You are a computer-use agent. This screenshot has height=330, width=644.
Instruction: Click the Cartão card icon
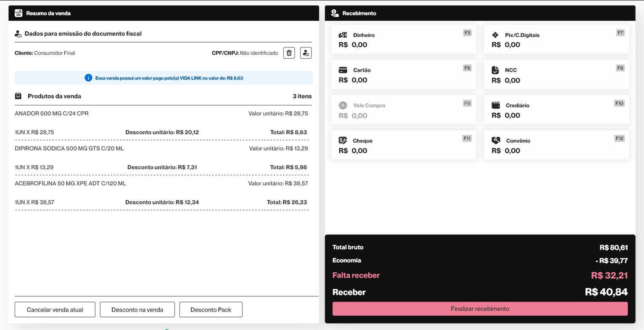pyautogui.click(x=343, y=70)
